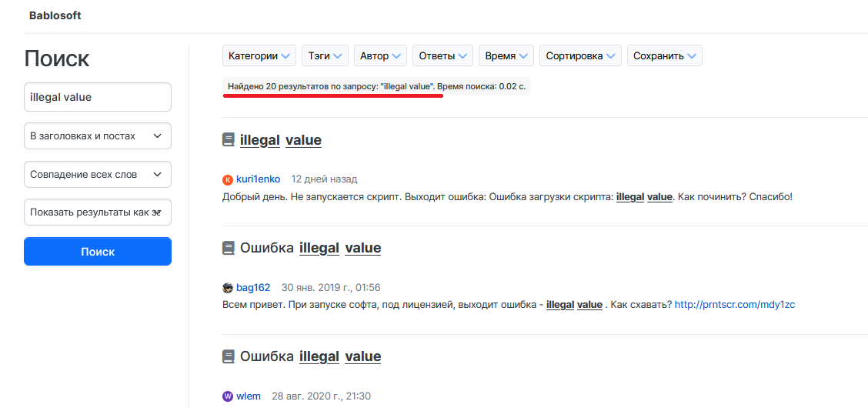Open the "В заголовках и постах" select box

click(x=98, y=135)
